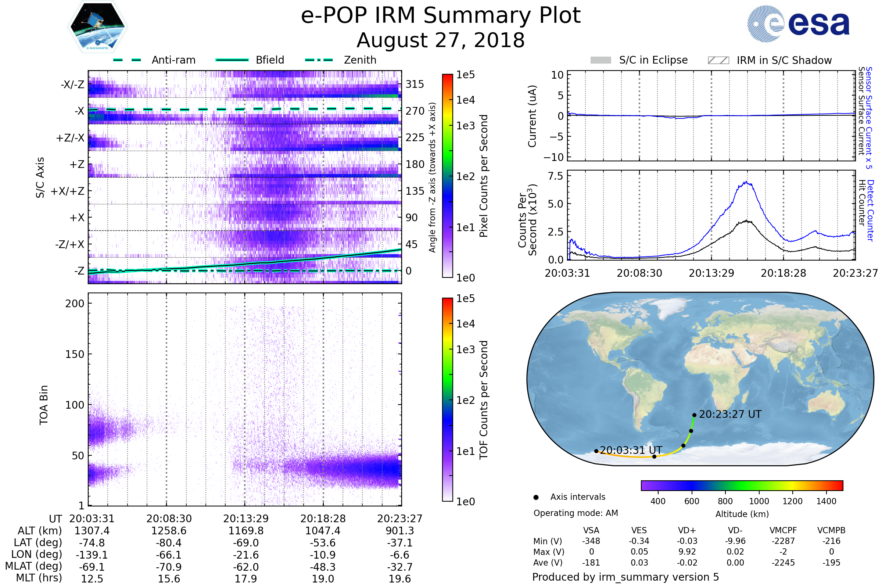Viewport: 882px width, 588px height.
Task: Click the CASSIOPE satellite hexagon logo
Action: tap(97, 27)
